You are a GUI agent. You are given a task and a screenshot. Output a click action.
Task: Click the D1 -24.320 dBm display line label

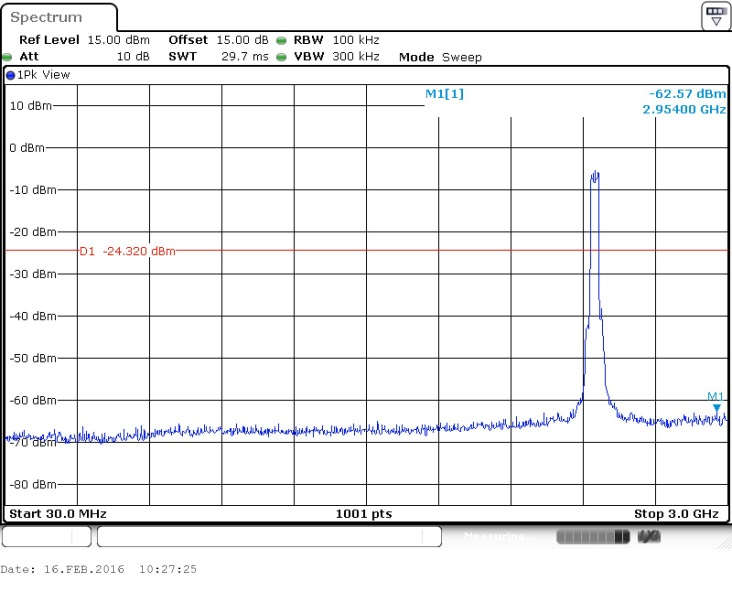[127, 251]
